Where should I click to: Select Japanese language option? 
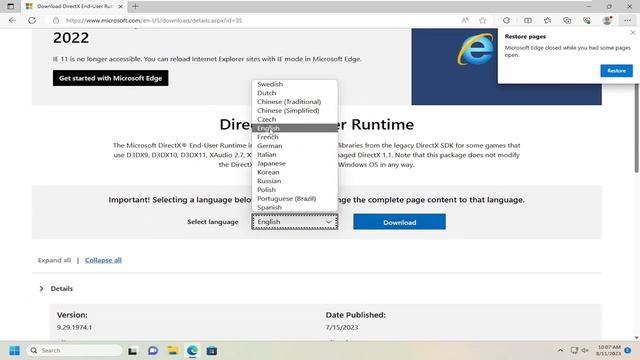(x=294, y=163)
